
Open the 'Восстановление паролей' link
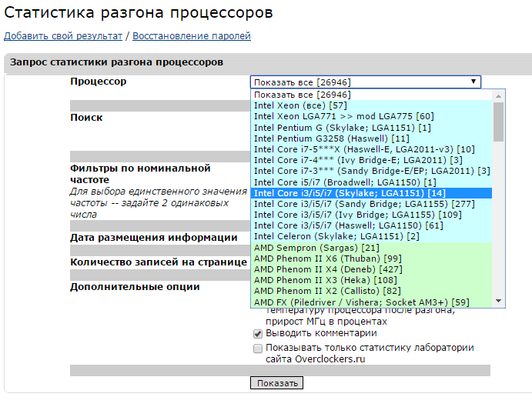[192, 36]
